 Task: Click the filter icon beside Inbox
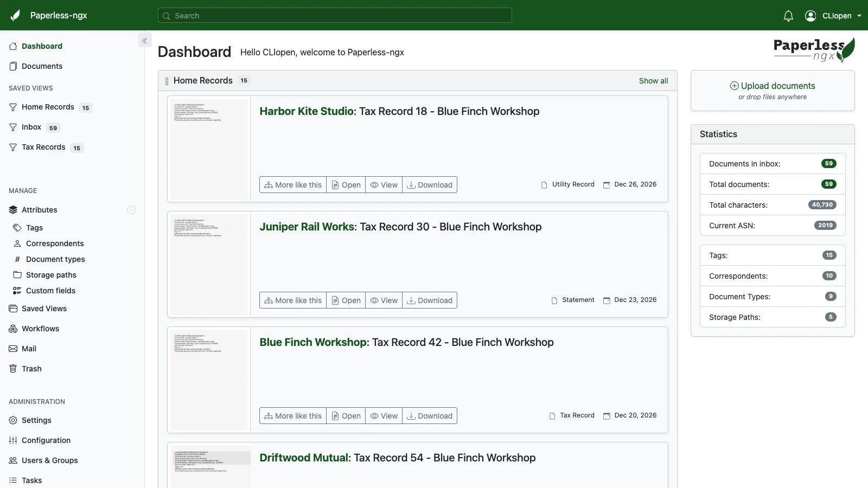coord(13,127)
